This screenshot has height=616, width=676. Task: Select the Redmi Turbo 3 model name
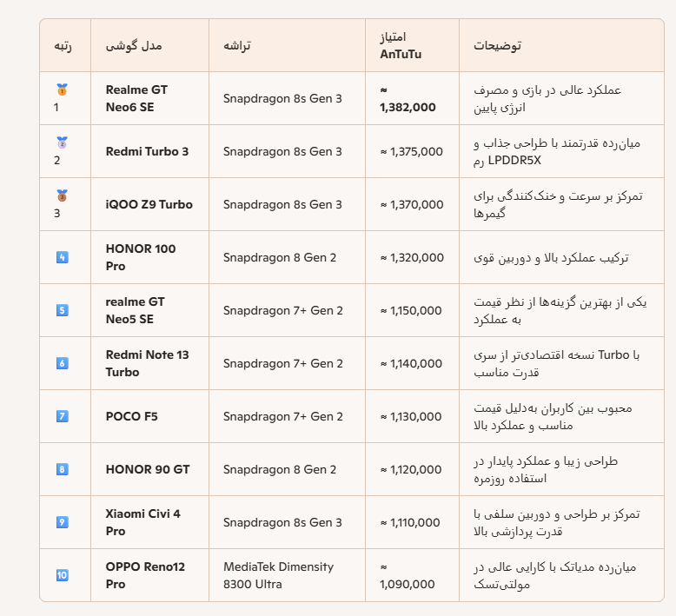point(147,152)
